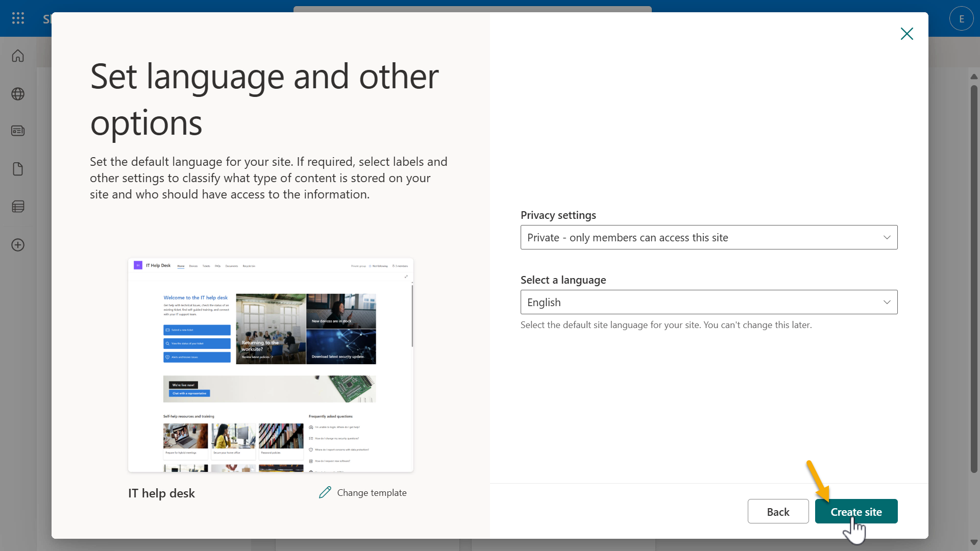Viewport: 980px width, 551px height.
Task: Click the Create site button
Action: (x=856, y=511)
